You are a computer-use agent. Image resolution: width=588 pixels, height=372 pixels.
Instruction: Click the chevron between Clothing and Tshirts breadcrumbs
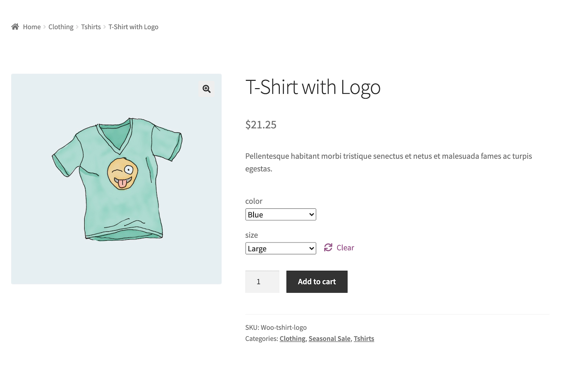77,27
